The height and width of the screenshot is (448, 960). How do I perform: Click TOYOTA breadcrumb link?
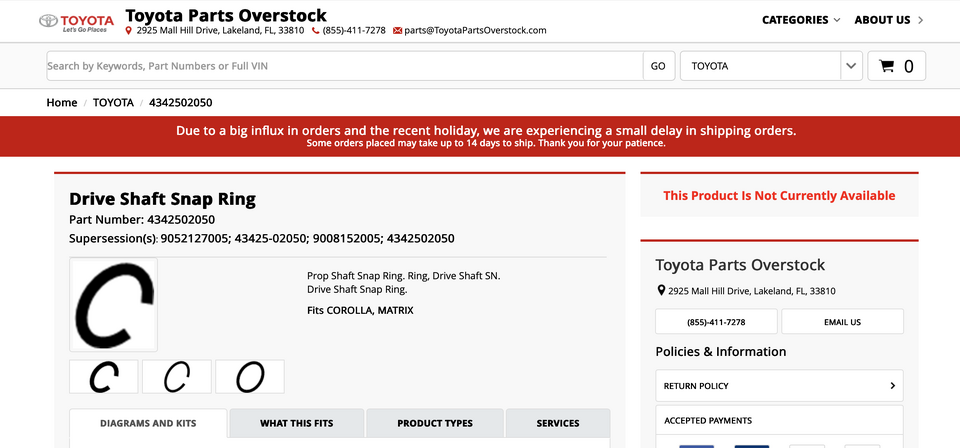[x=113, y=103]
